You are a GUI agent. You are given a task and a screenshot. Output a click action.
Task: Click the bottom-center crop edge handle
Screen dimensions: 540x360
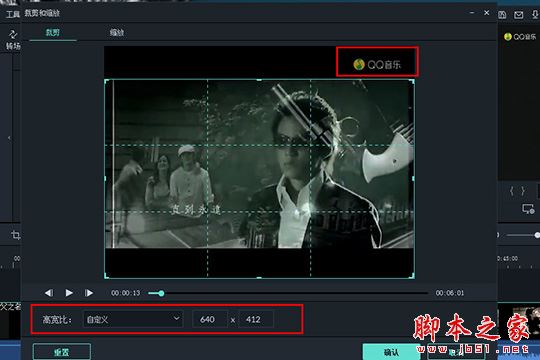259,277
